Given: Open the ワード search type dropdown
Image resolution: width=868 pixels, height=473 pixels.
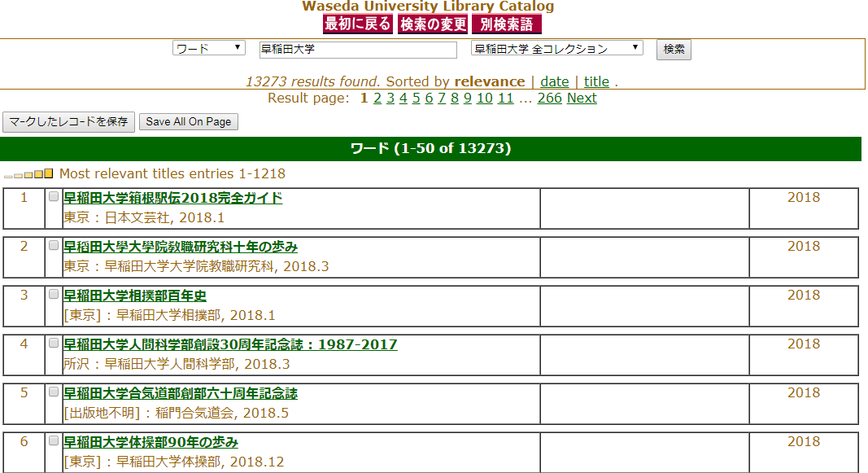Looking at the screenshot, I should 209,48.
